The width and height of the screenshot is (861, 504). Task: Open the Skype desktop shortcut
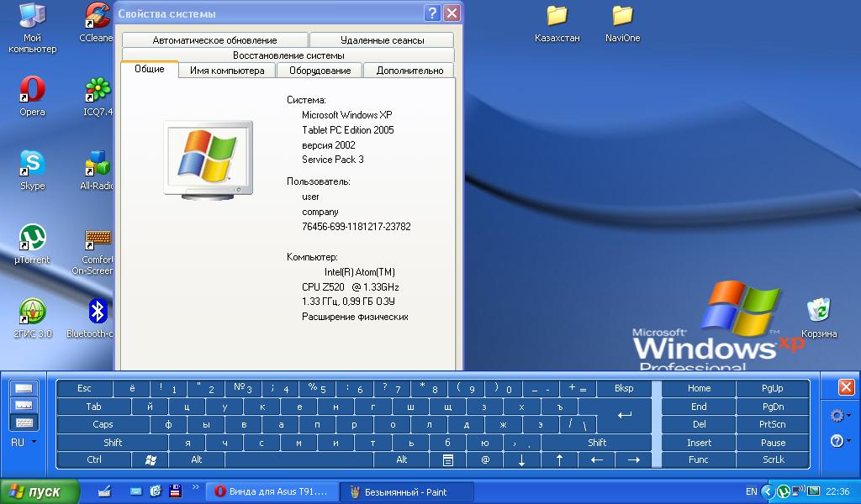[32, 171]
